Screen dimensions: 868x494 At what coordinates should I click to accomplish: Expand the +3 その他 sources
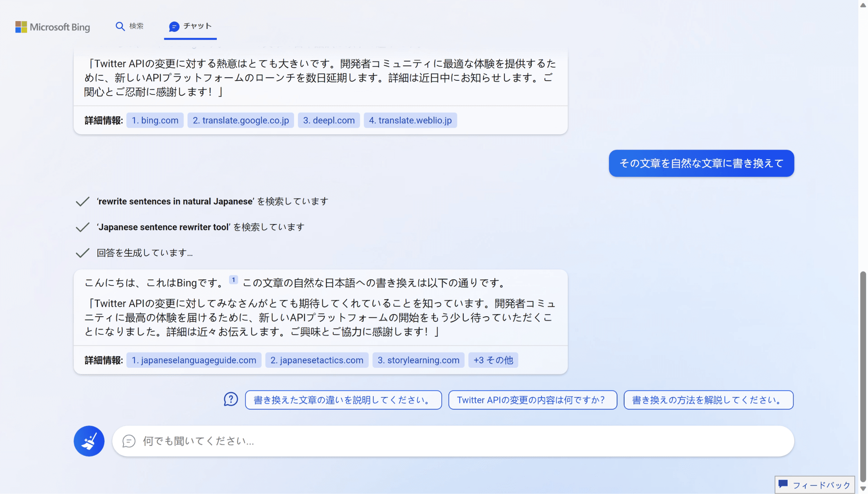493,360
